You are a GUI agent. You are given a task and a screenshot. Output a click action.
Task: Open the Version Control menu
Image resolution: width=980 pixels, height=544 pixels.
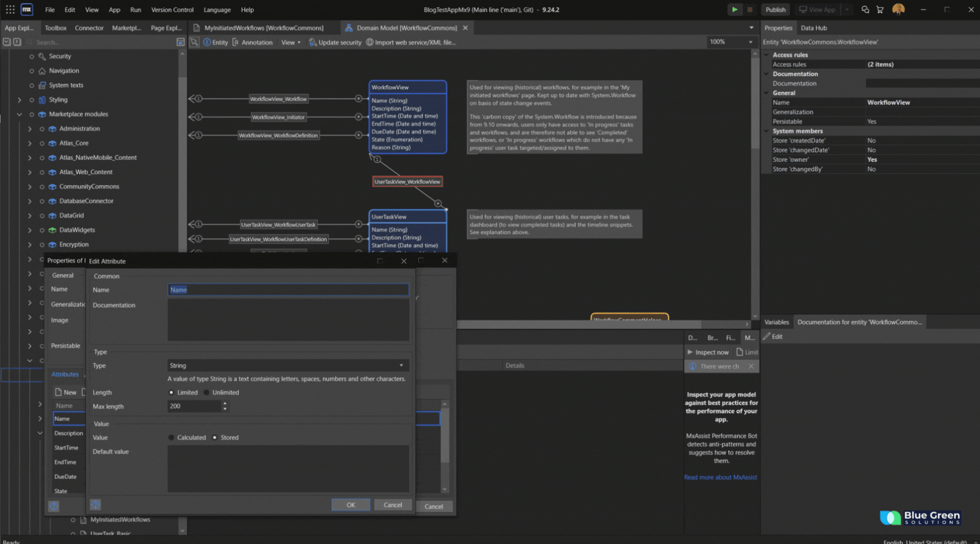tap(172, 10)
